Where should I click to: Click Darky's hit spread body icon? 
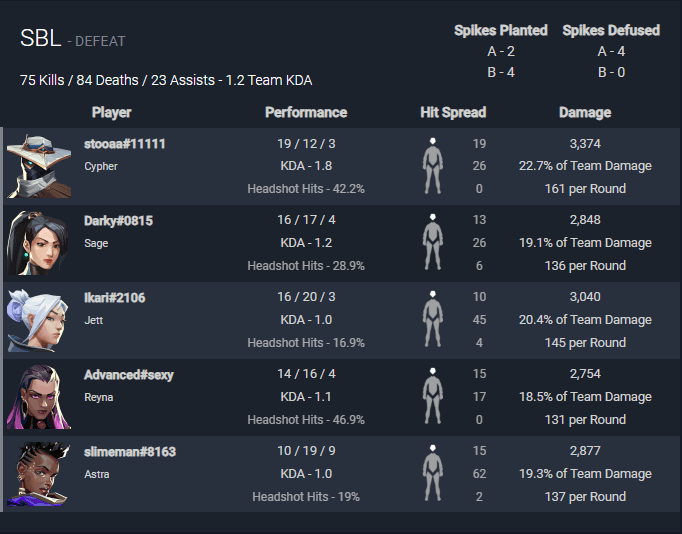433,242
